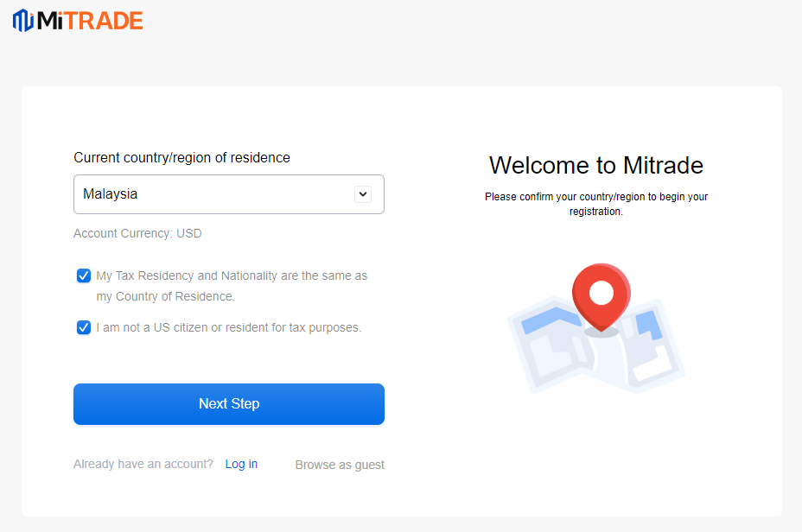Click the red location pin illustration

tap(601, 297)
